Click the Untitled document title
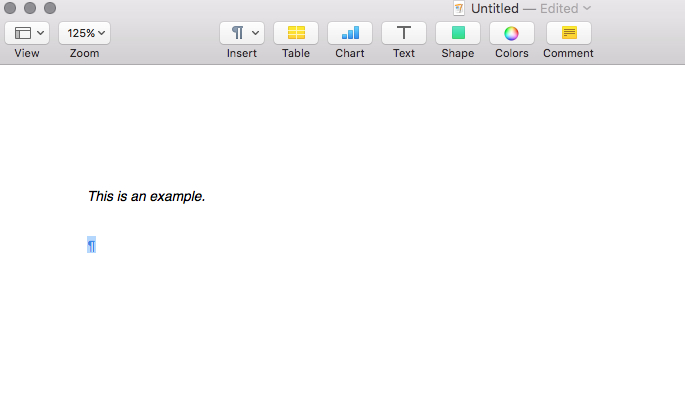The width and height of the screenshot is (685, 396). tap(495, 8)
